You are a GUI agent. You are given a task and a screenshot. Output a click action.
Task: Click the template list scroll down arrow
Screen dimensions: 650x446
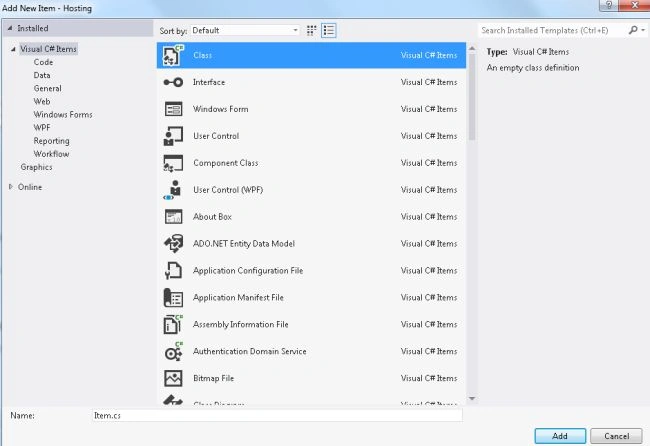click(472, 399)
